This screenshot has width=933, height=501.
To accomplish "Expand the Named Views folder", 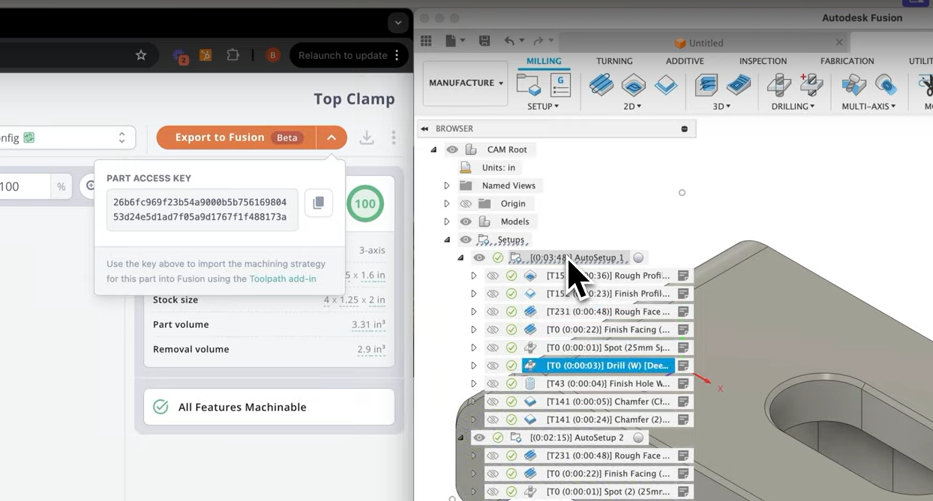I will (446, 186).
